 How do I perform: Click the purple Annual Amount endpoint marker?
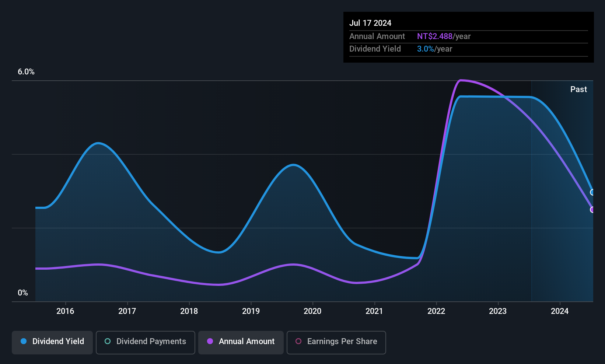click(x=592, y=210)
